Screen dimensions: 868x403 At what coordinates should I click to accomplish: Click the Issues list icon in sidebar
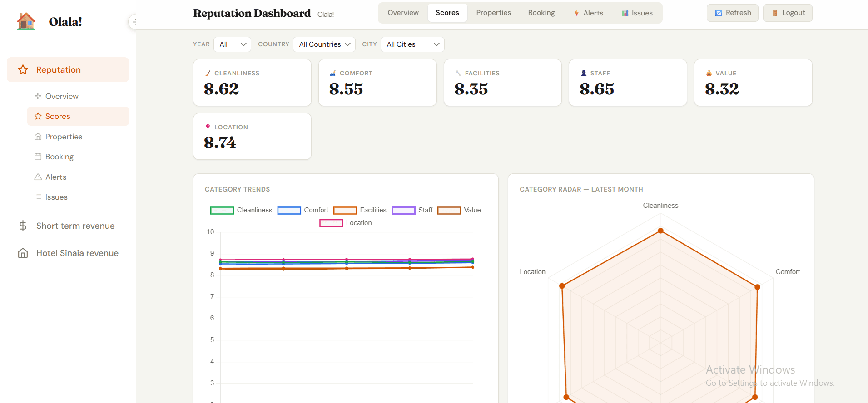pyautogui.click(x=39, y=197)
